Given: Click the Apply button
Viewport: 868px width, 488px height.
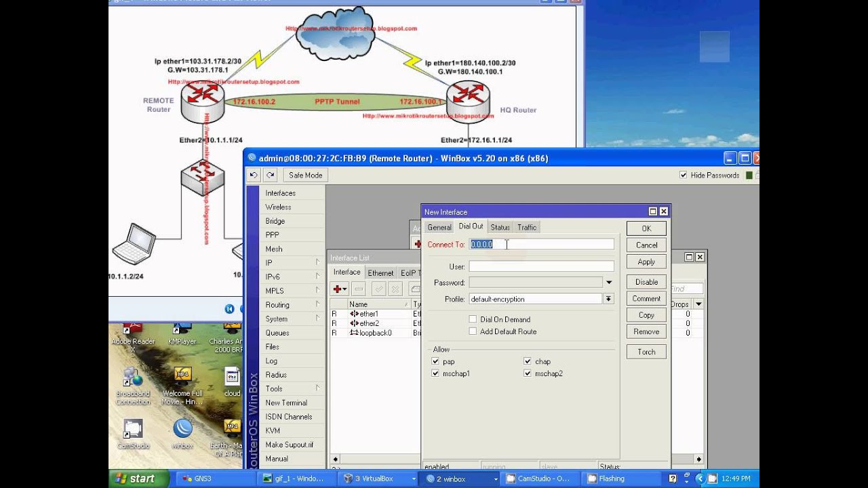Looking at the screenshot, I should 646,262.
